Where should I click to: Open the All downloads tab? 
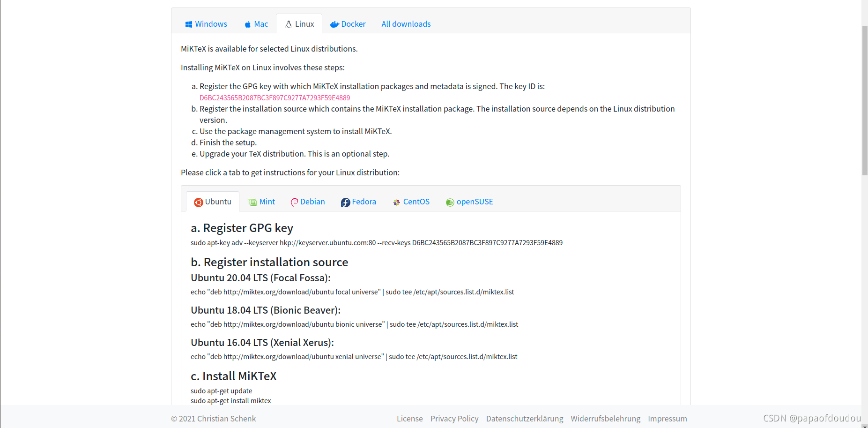pos(406,24)
